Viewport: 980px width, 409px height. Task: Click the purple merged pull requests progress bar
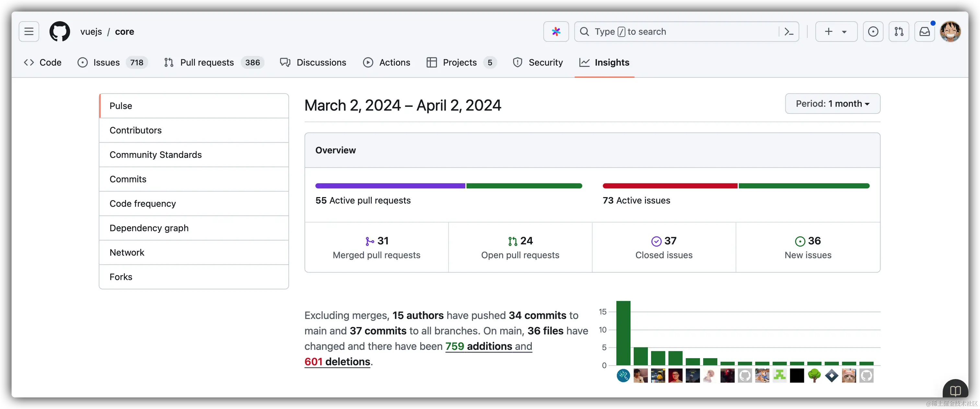pos(390,186)
